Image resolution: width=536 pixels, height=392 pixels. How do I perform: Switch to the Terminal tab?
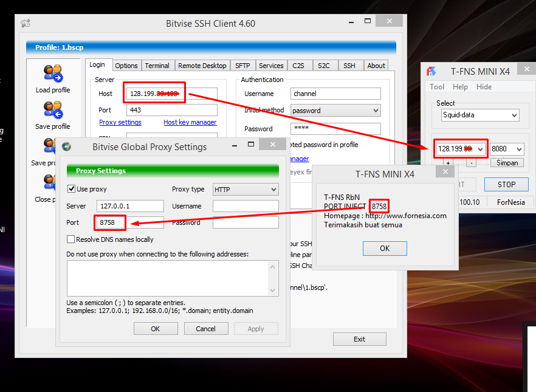pos(157,66)
